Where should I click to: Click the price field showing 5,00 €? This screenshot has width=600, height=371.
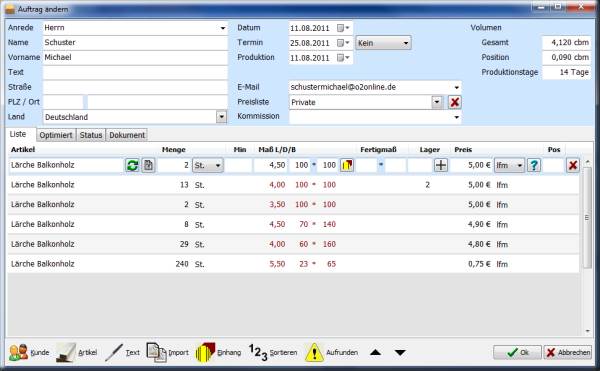472,165
